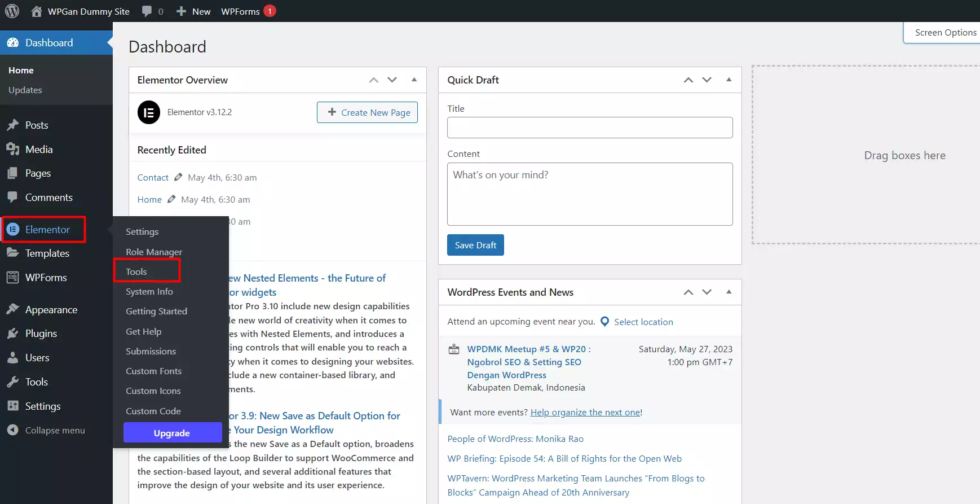Click Create New Page button
The height and width of the screenshot is (504, 980).
coord(367,112)
